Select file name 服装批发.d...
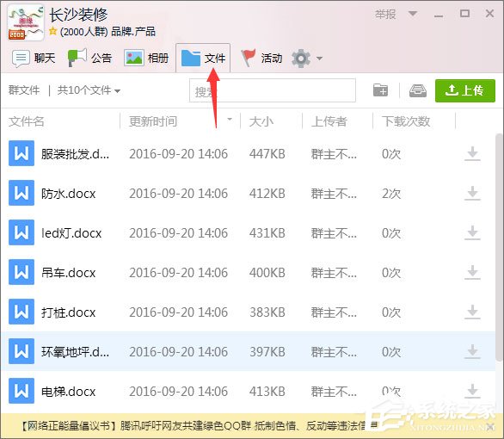Screen dimensions: 504x439 pos(75,154)
